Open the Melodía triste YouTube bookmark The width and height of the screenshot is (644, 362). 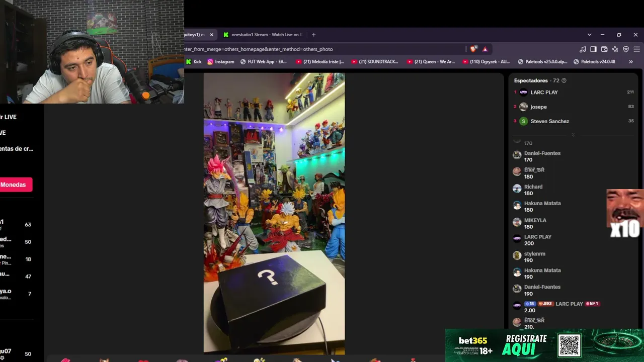320,62
